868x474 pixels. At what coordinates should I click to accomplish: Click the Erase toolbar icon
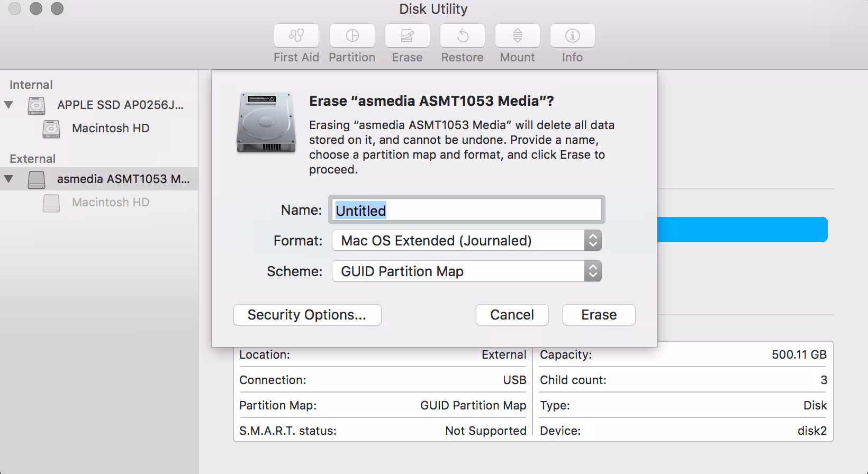[407, 35]
